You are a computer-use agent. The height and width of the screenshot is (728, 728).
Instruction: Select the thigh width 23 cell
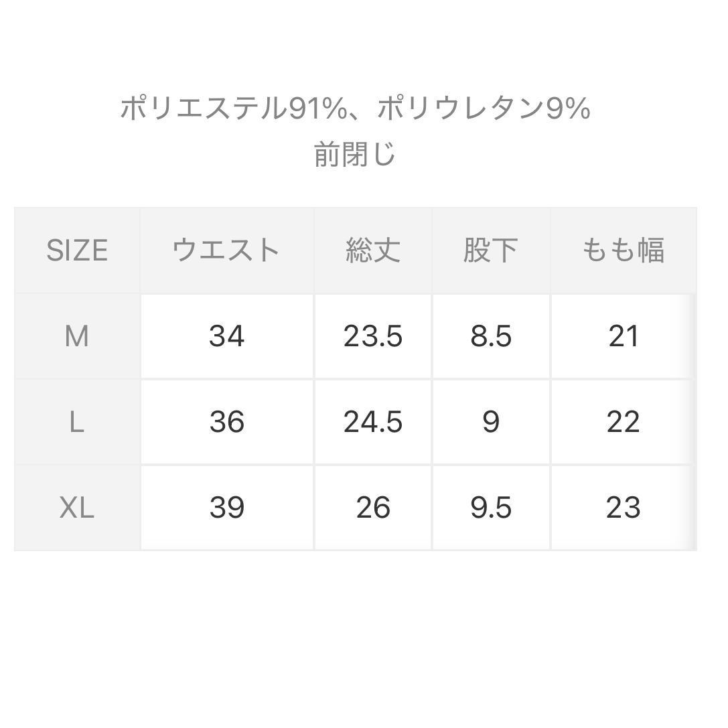click(623, 508)
